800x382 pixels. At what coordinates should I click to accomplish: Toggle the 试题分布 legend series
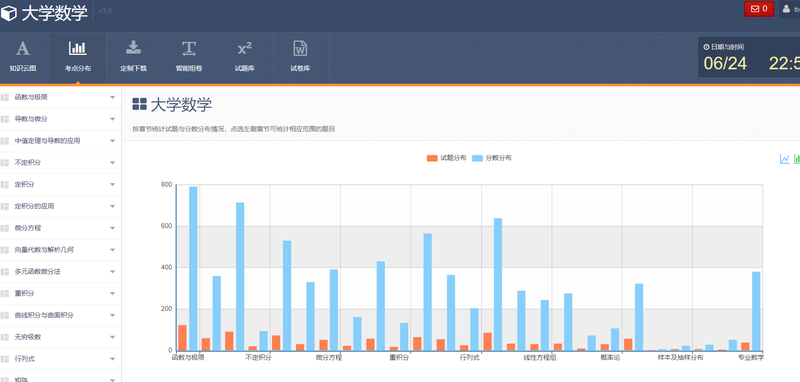[446, 158]
